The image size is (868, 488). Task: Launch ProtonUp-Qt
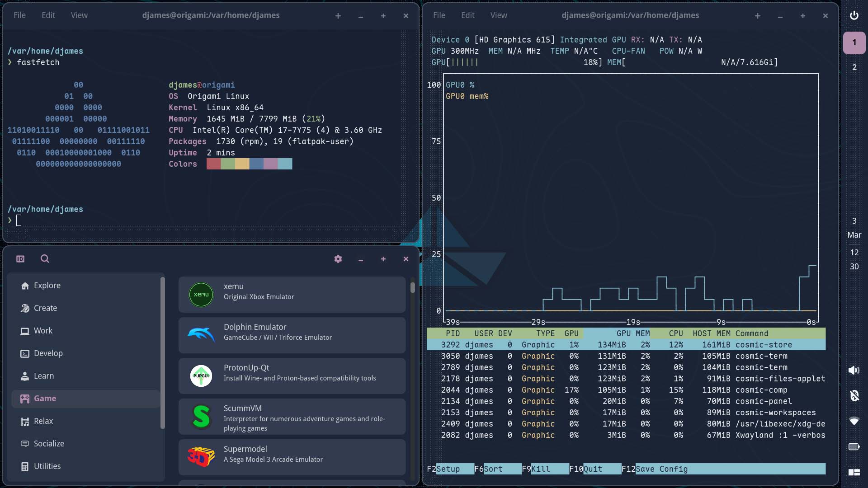(292, 376)
